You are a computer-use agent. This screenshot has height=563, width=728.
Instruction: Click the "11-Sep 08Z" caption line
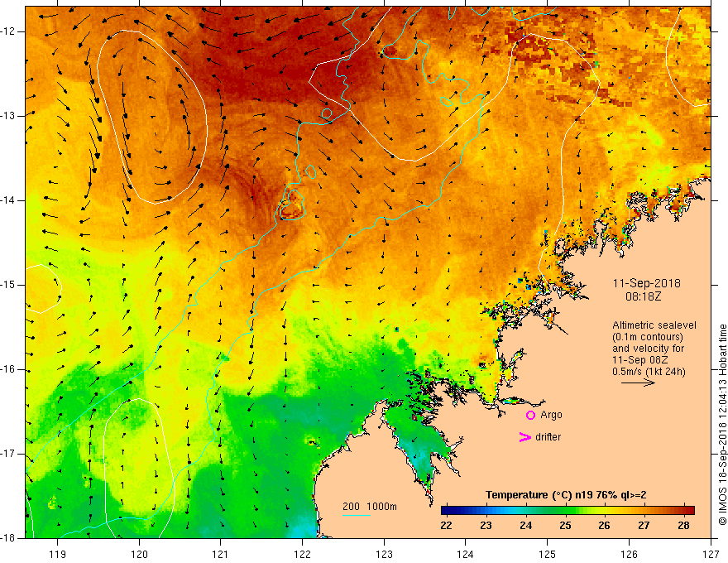click(640, 360)
